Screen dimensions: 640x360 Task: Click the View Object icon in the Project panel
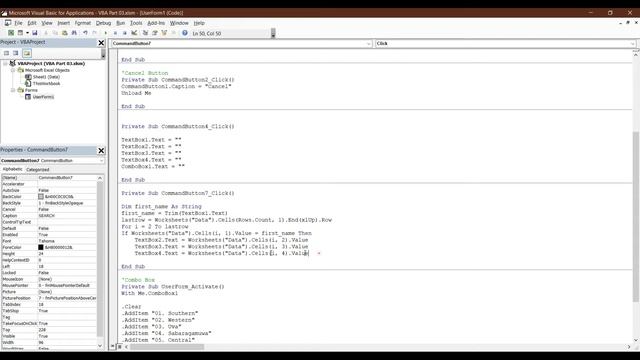coord(16,53)
